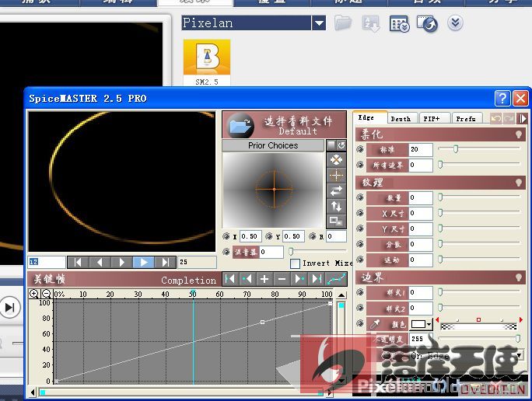Flip the spice horizontally with the left-right arrows icon
Image resolution: width=532 pixels, height=401 pixels.
coord(336,191)
